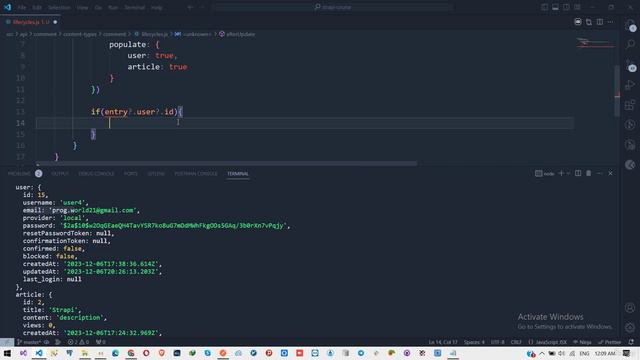
Task: Switch to the Ports panel tab
Action: [x=131, y=173]
